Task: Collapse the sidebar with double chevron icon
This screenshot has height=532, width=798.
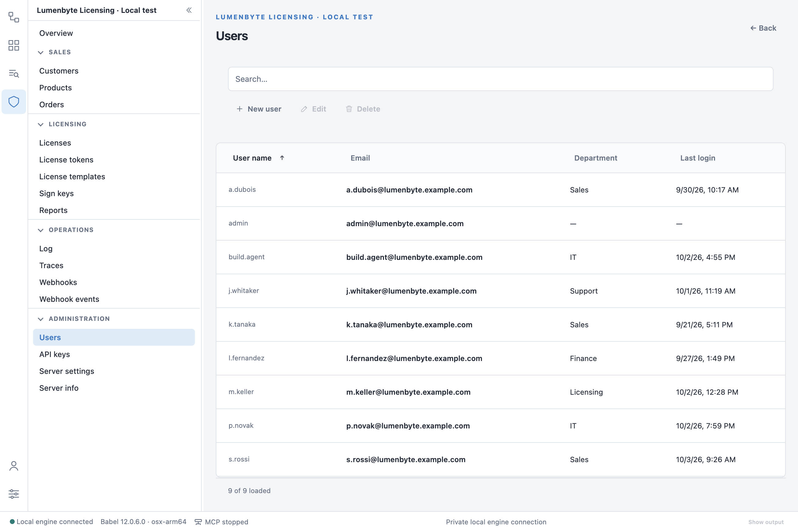Action: pos(189,10)
